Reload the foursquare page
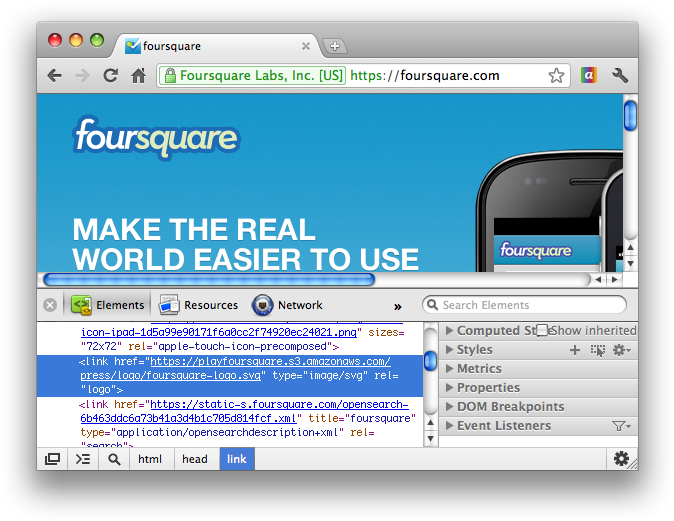The image size is (674, 521). coord(111,76)
